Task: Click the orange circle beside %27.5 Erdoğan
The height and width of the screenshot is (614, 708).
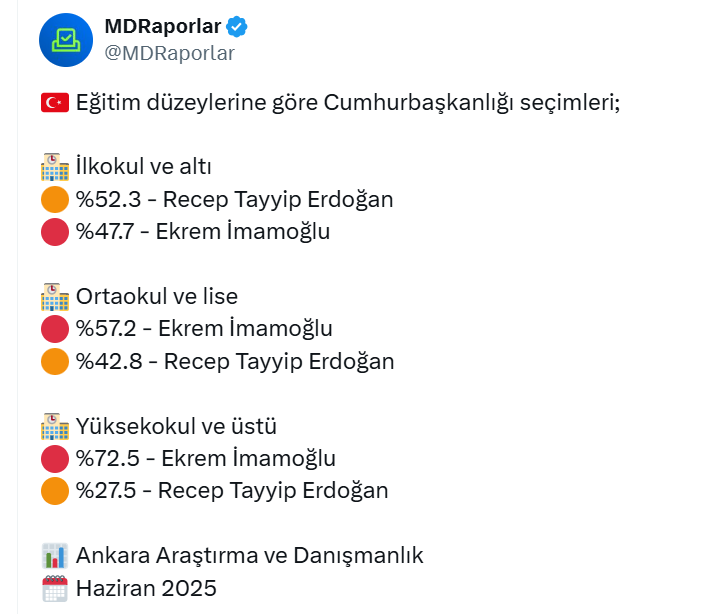Action: [x=55, y=491]
